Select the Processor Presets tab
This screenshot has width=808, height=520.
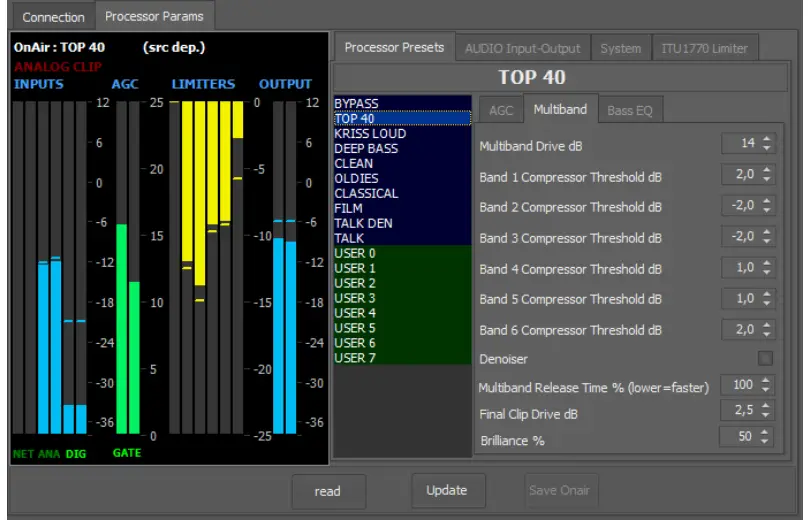[x=394, y=47]
